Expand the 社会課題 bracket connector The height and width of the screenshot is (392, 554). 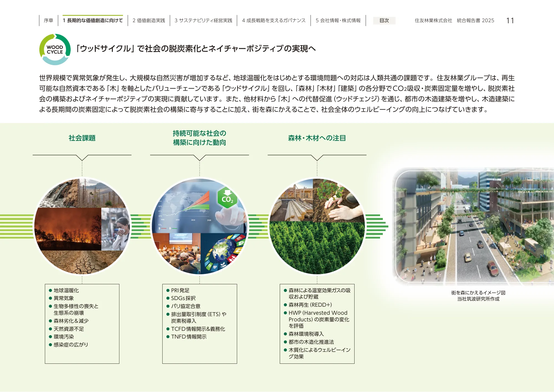[x=82, y=158]
